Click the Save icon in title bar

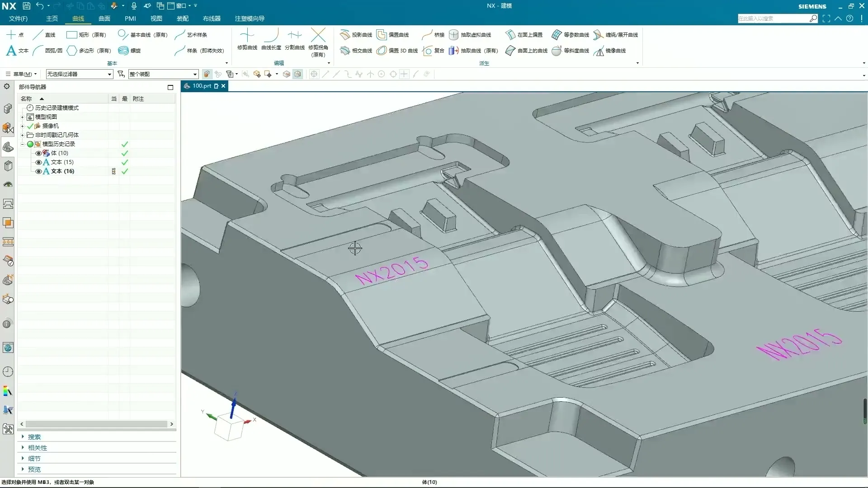[x=27, y=6]
